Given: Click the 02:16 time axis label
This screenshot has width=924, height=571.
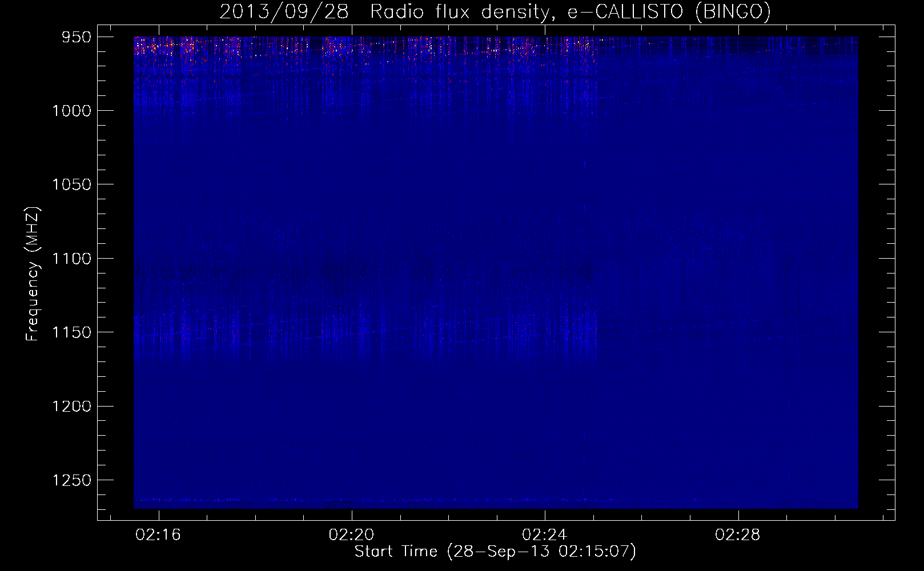Looking at the screenshot, I should coord(158,534).
